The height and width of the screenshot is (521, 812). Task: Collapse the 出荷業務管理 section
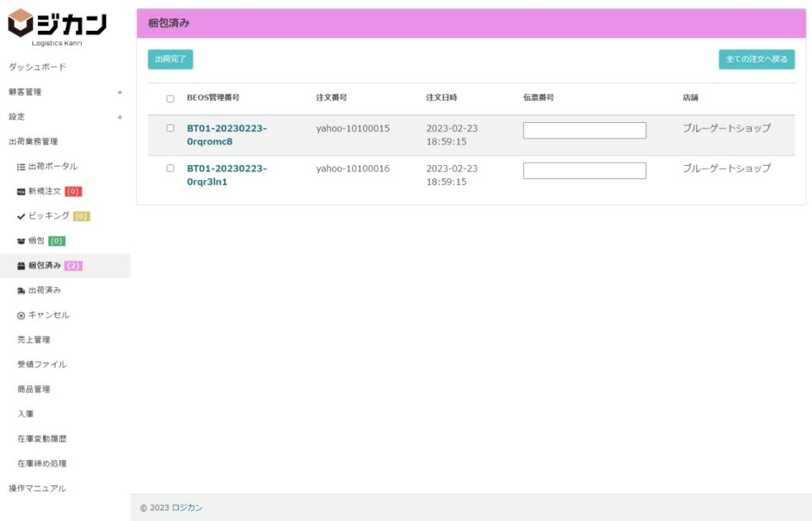coord(33,142)
